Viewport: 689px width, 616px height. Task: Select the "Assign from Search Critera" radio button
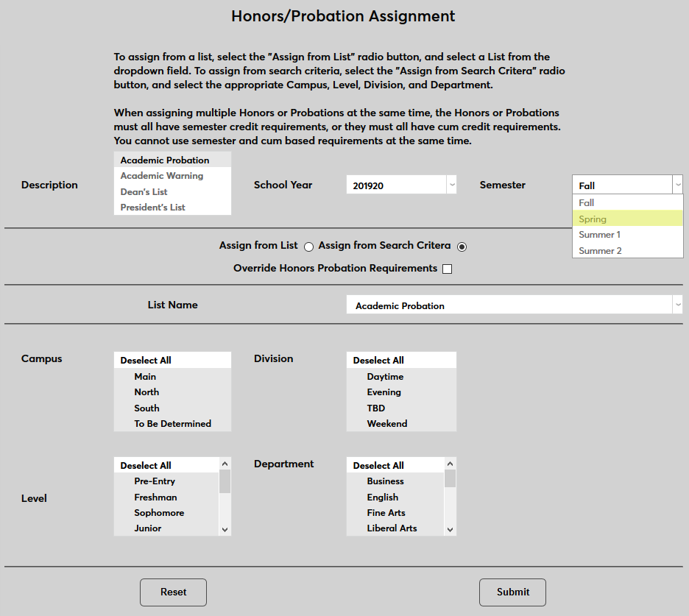tap(462, 247)
